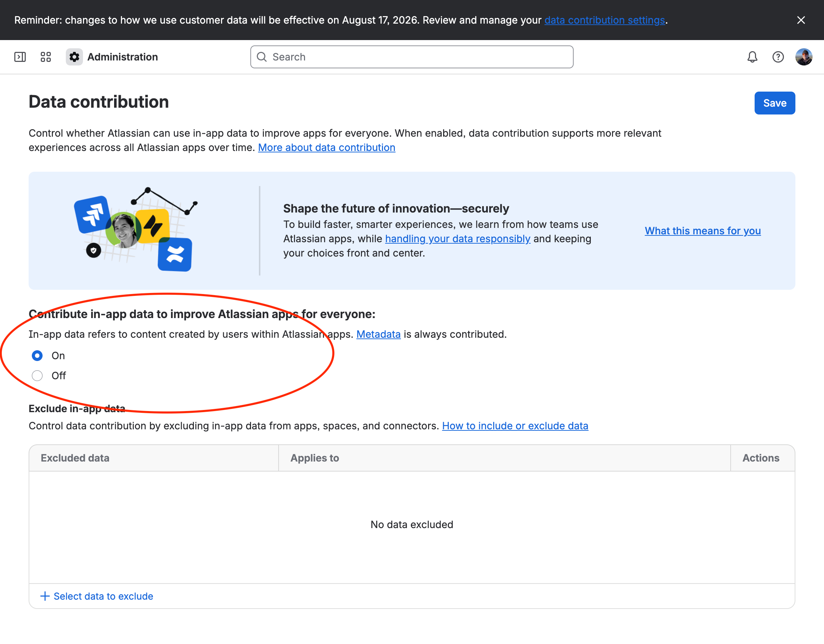Open More about data contribution link
Screen dimensions: 824x644
pyautogui.click(x=327, y=148)
